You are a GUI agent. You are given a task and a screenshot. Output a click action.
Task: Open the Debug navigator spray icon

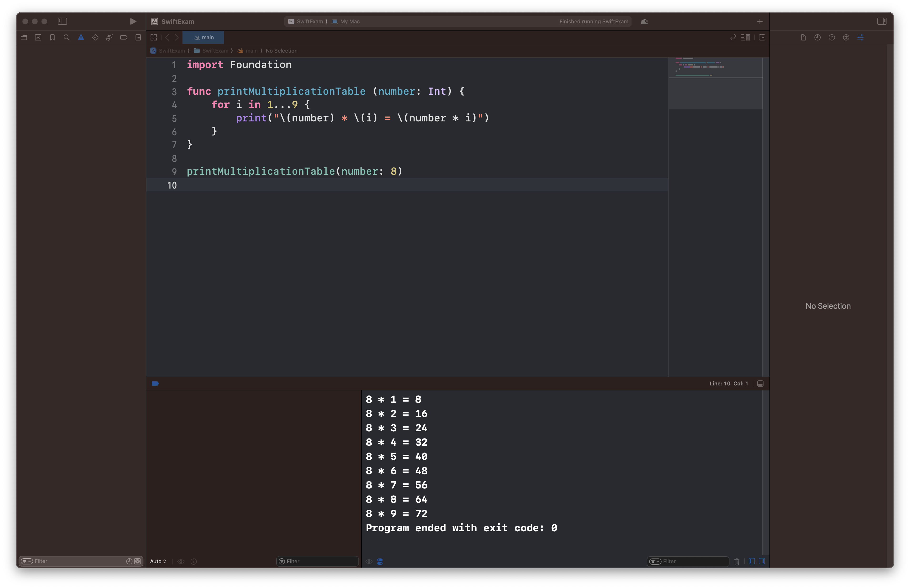[110, 37]
